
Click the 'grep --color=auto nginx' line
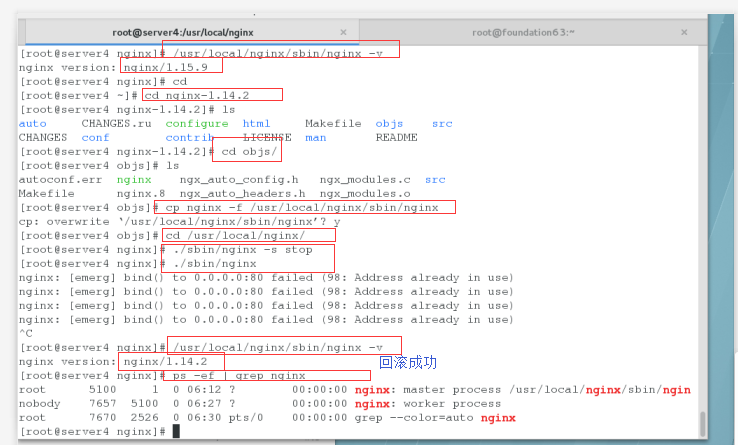click(267, 418)
